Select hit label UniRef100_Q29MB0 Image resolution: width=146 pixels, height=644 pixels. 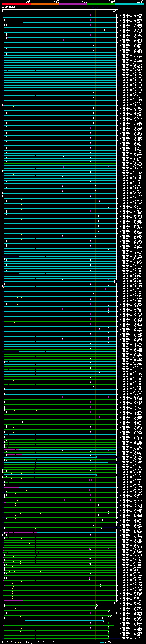[x=131, y=364]
